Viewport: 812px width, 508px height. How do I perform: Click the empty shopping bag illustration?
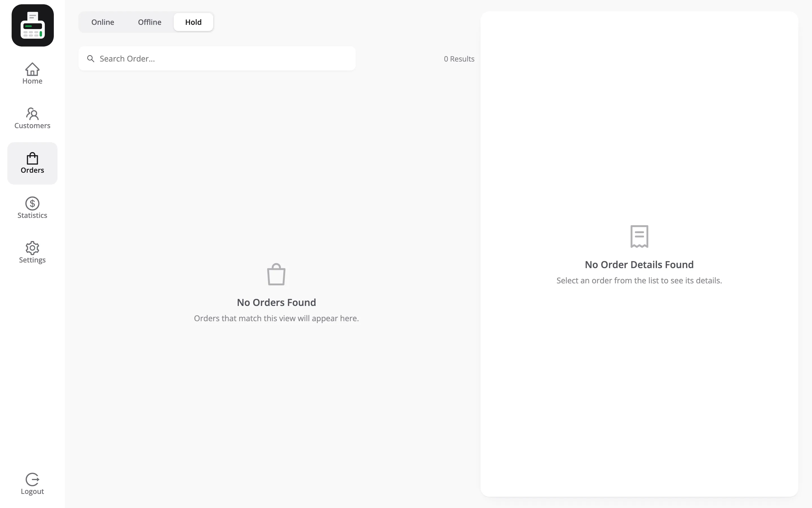(277, 275)
